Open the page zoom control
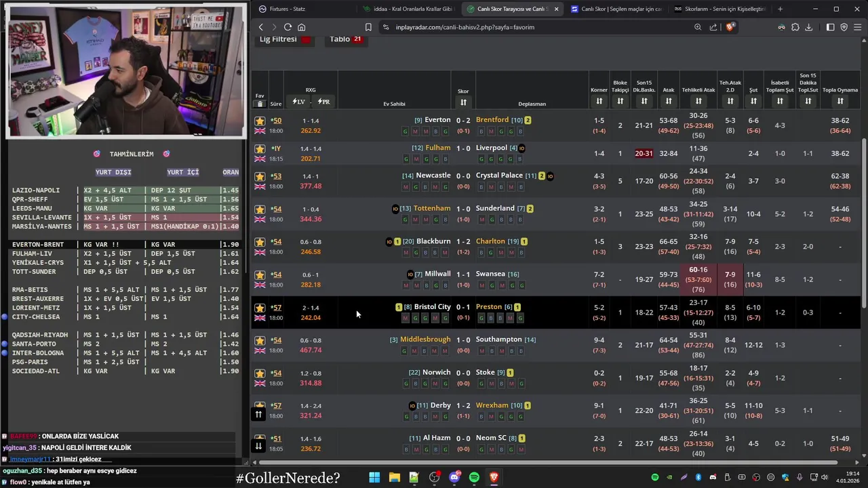Screen dimensions: 868x488 pyautogui.click(x=698, y=27)
